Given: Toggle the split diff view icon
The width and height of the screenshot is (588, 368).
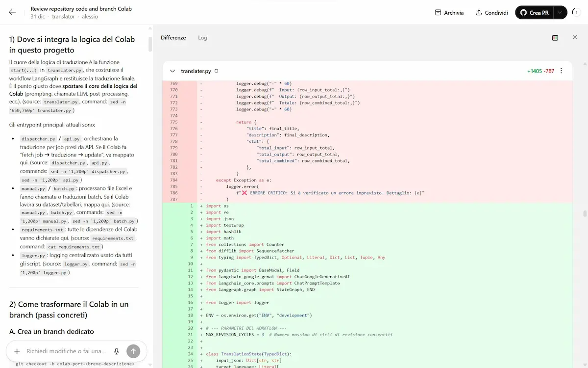Looking at the screenshot, I should pos(555,37).
